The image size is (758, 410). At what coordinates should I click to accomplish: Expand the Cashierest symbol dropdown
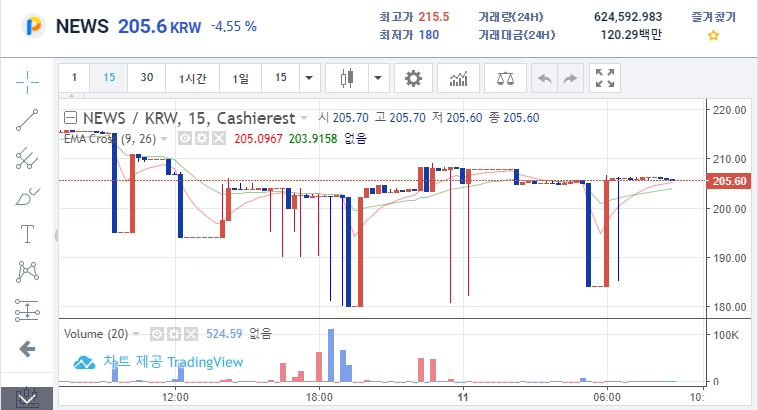pos(304,117)
